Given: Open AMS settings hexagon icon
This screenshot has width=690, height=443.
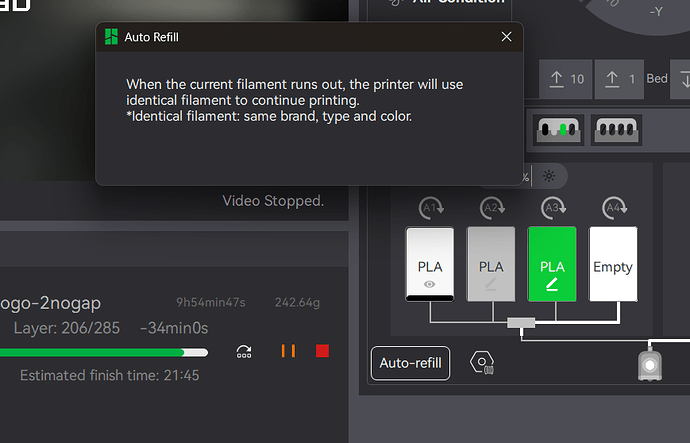Looking at the screenshot, I should click(482, 363).
